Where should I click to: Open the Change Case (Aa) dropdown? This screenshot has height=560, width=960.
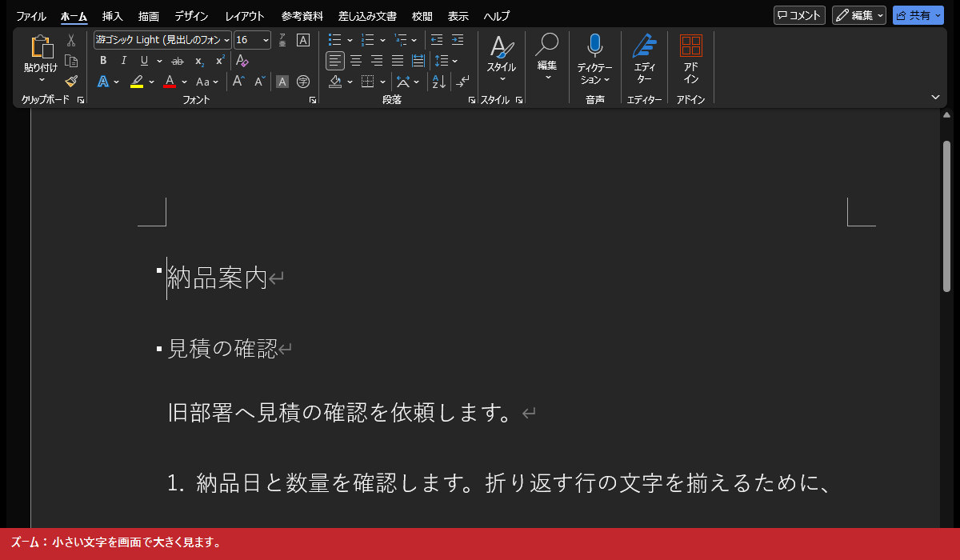[208, 81]
